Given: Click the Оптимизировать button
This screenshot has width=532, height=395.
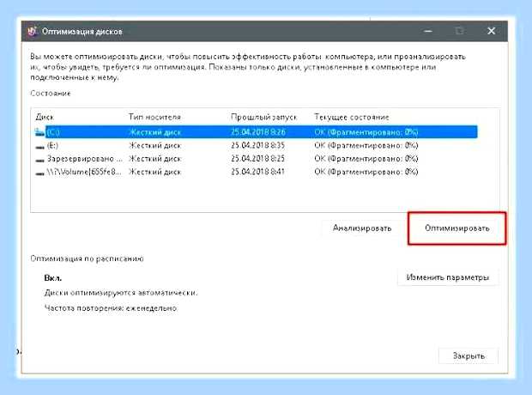Looking at the screenshot, I should [x=456, y=228].
